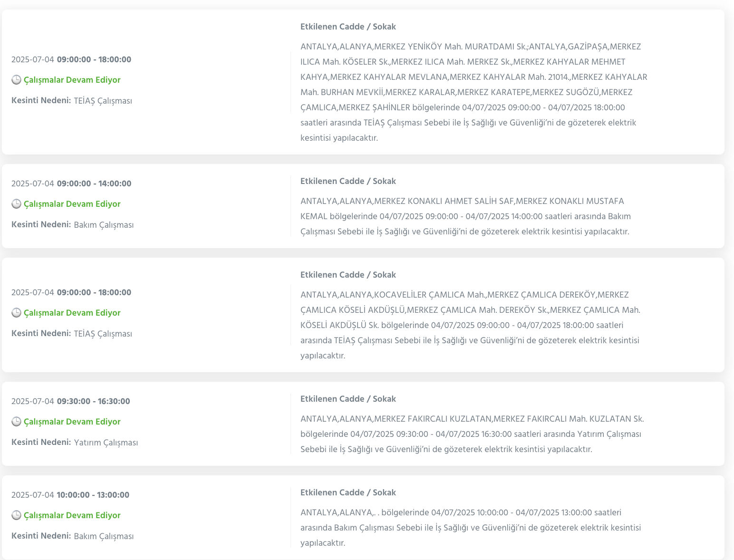Click the Kocaveliler Çamlıca Mah. address text
This screenshot has width=734, height=560.
click(471, 325)
